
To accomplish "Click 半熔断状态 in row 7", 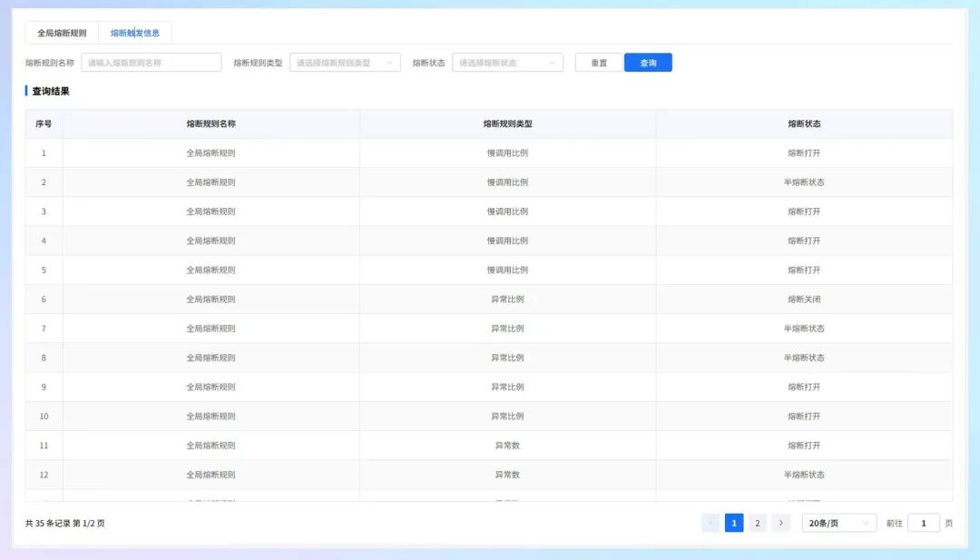I will (x=804, y=329).
